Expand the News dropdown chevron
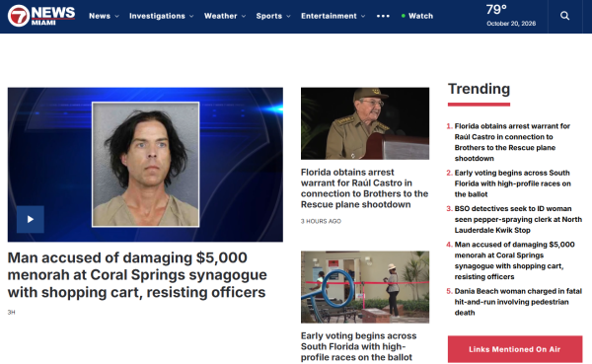The width and height of the screenshot is (592, 364). pyautogui.click(x=117, y=16)
